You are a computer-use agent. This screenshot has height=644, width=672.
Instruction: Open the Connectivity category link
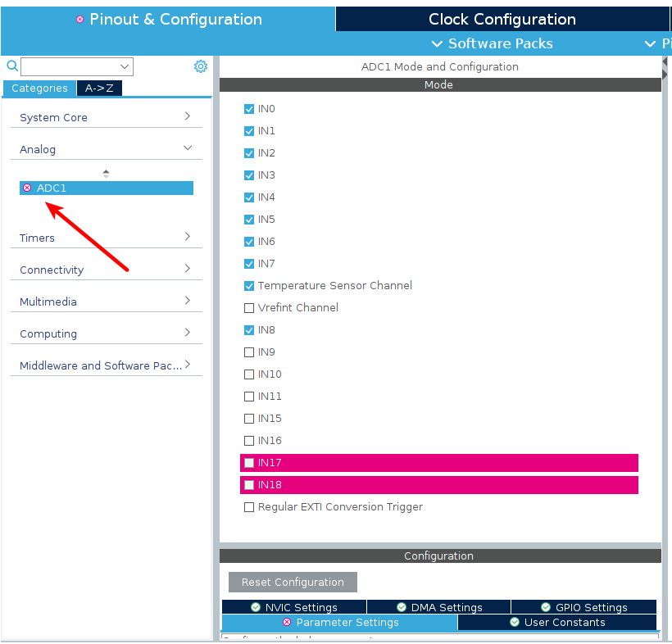tap(52, 270)
